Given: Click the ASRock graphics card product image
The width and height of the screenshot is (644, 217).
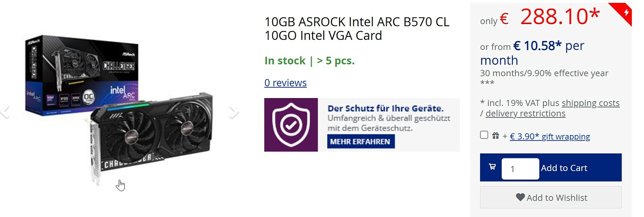Looking at the screenshot, I should [119, 110].
